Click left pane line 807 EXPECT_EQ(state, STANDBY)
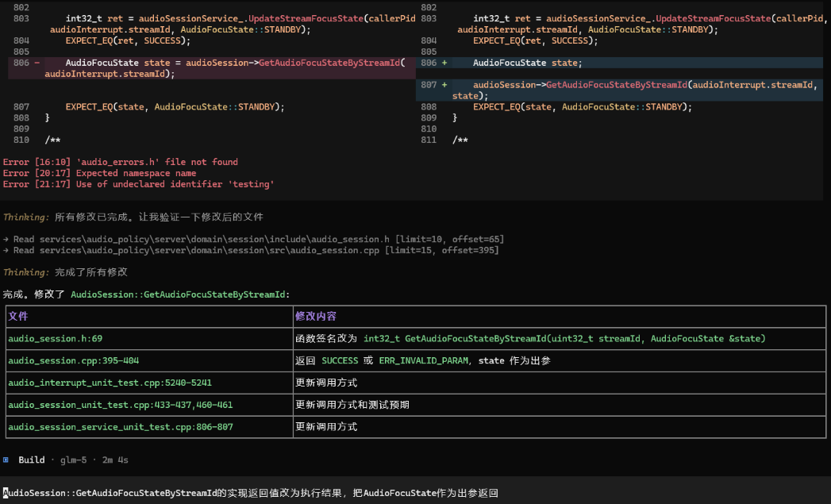This screenshot has width=831, height=504. coord(175,107)
